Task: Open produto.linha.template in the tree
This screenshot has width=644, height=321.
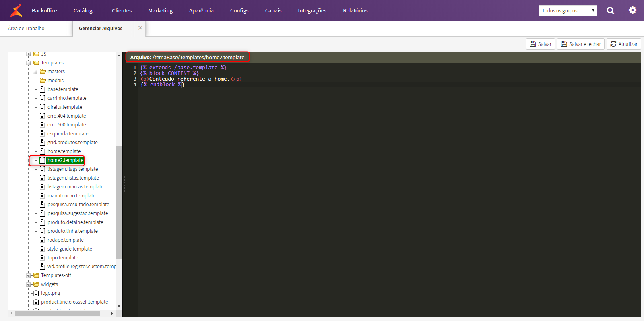Action: [72, 231]
